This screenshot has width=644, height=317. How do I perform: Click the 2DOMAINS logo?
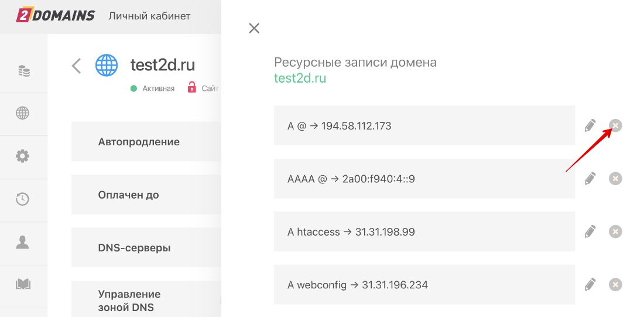pyautogui.click(x=55, y=16)
